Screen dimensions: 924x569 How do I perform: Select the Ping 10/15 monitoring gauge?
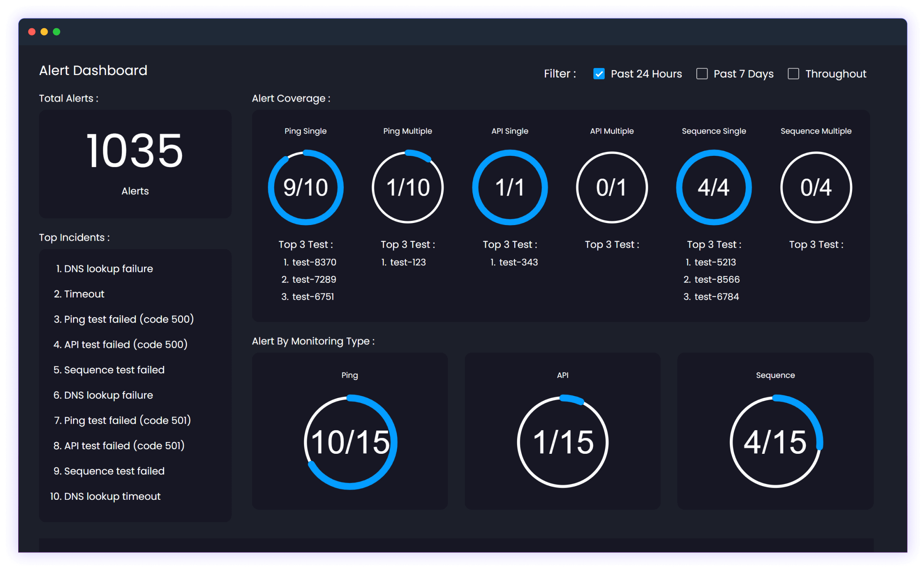click(x=350, y=442)
